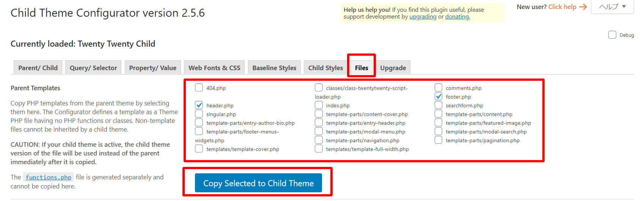Open the donating link
This screenshot has height=201, width=644.
(457, 17)
